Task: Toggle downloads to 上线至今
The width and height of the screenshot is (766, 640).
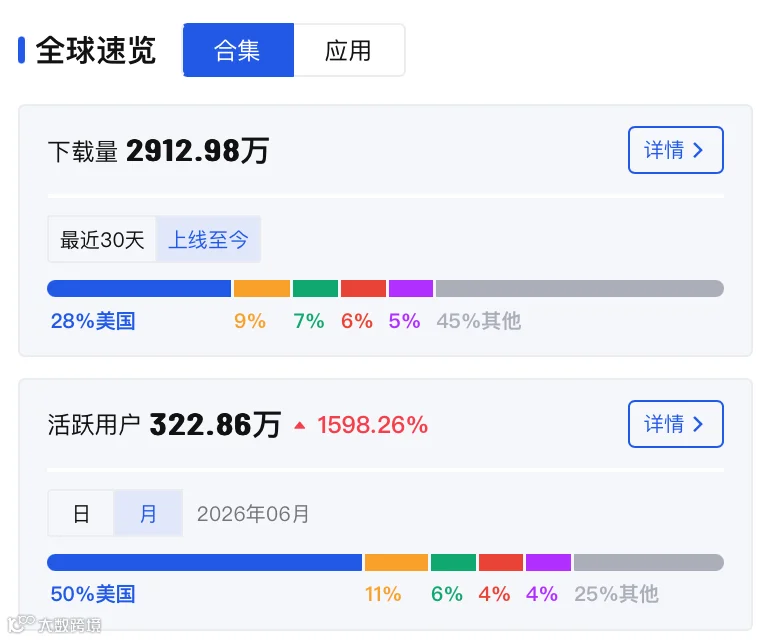Action: pyautogui.click(x=208, y=240)
